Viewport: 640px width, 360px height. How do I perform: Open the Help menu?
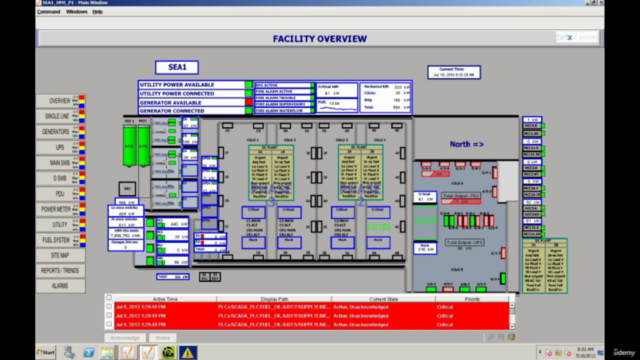coord(97,12)
